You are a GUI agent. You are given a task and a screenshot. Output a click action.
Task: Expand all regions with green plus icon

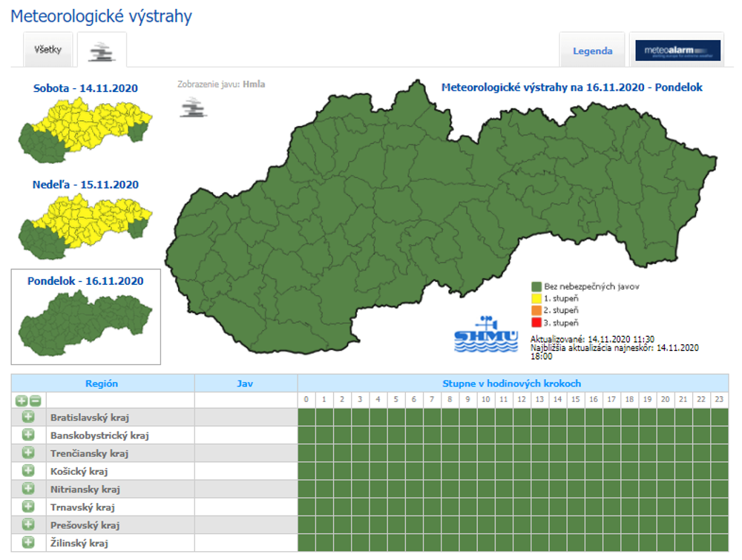[22, 401]
